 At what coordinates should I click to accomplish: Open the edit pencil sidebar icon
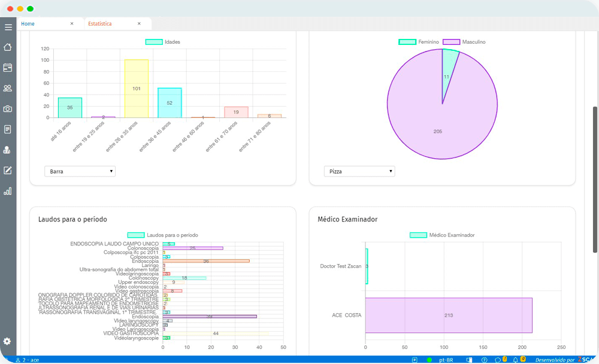point(8,171)
